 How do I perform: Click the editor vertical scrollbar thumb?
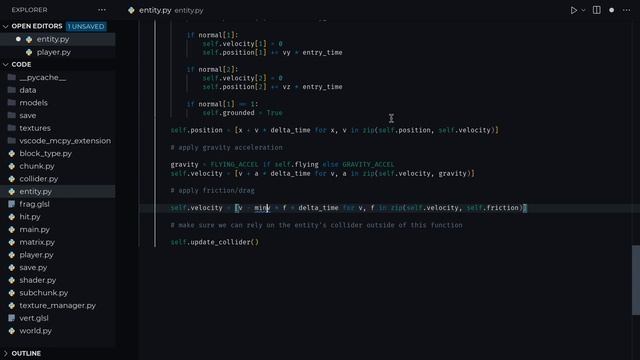click(x=636, y=280)
